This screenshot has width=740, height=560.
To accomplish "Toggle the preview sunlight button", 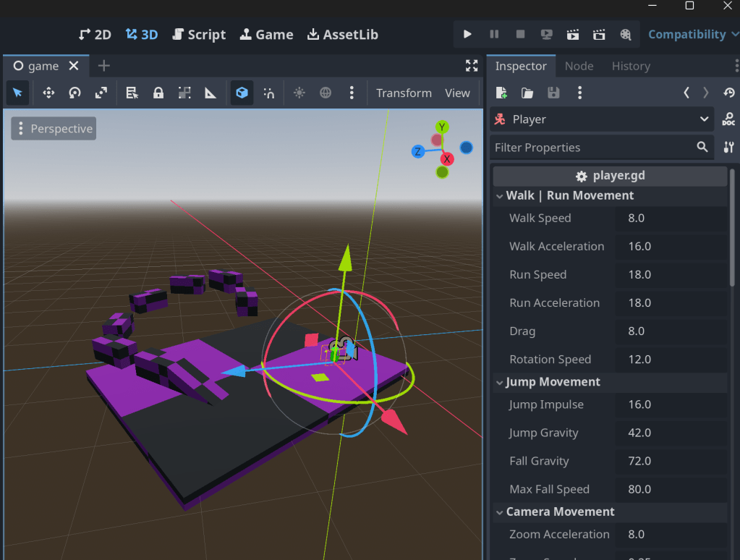I will (299, 93).
